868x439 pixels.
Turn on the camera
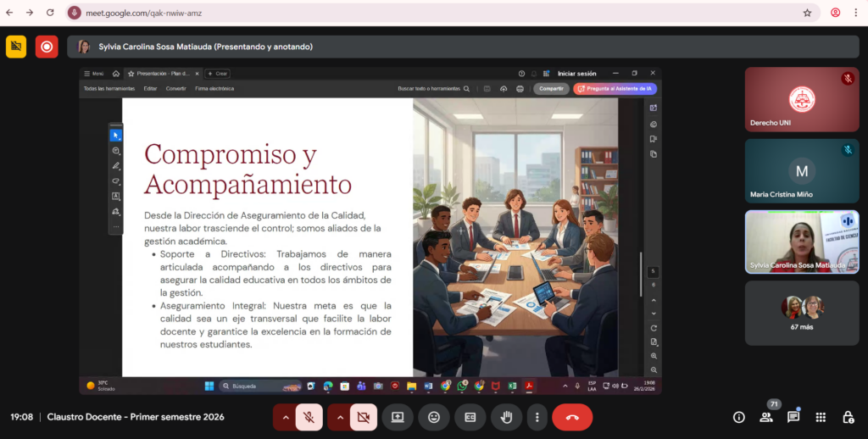[364, 417]
